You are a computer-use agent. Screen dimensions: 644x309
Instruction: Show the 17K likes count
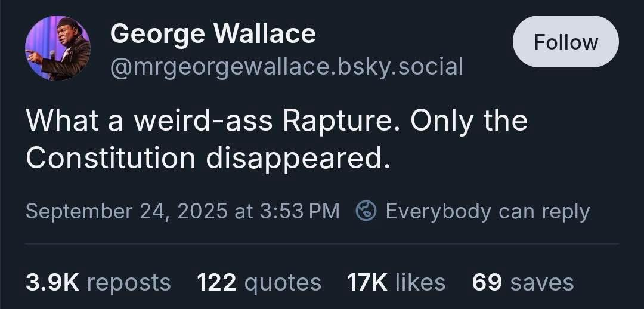click(366, 282)
